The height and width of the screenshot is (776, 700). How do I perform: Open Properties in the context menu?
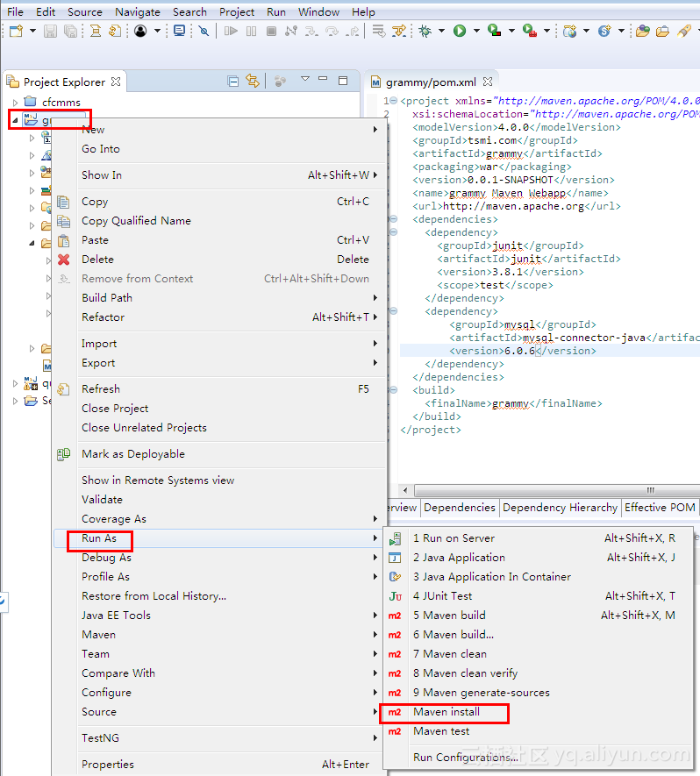[x=219, y=764]
